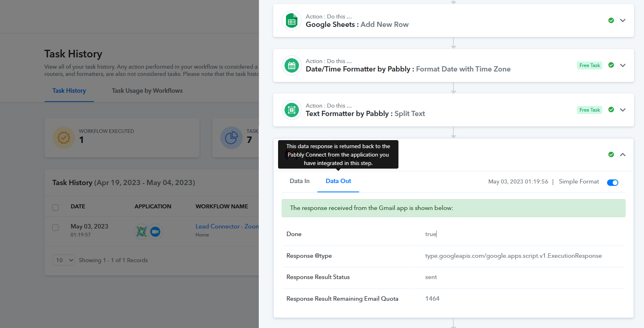Check the May 03, 2023 row checkbox
Viewport: 644px width, 328px height.
[55, 228]
